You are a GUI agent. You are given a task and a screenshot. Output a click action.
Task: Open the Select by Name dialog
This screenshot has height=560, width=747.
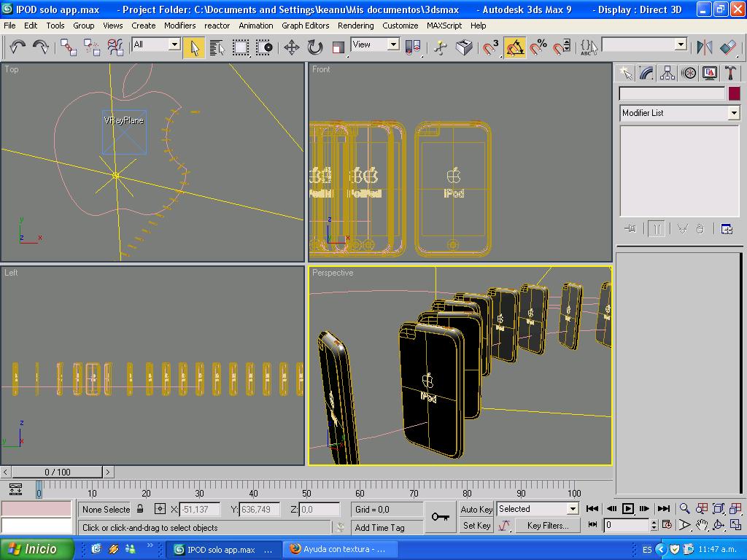coord(217,47)
